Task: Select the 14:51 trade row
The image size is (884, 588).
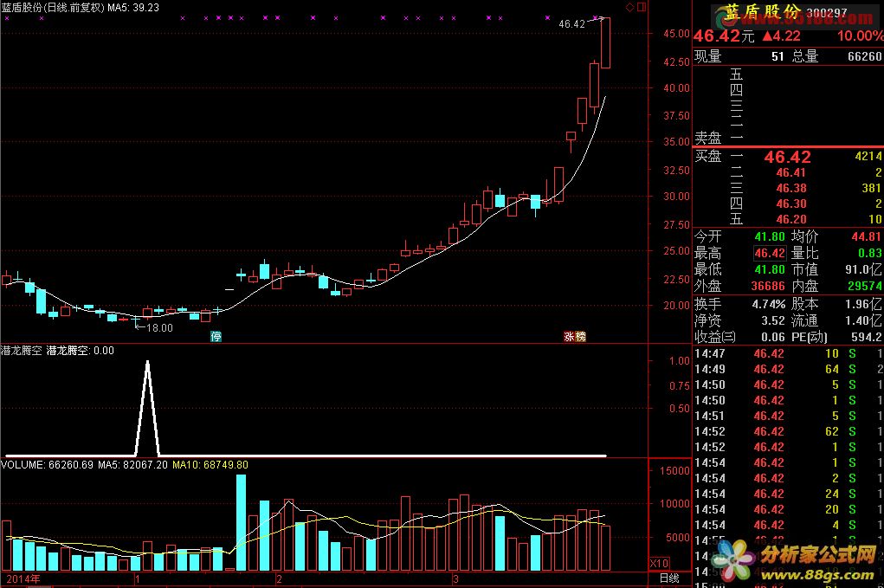Action: pos(788,416)
